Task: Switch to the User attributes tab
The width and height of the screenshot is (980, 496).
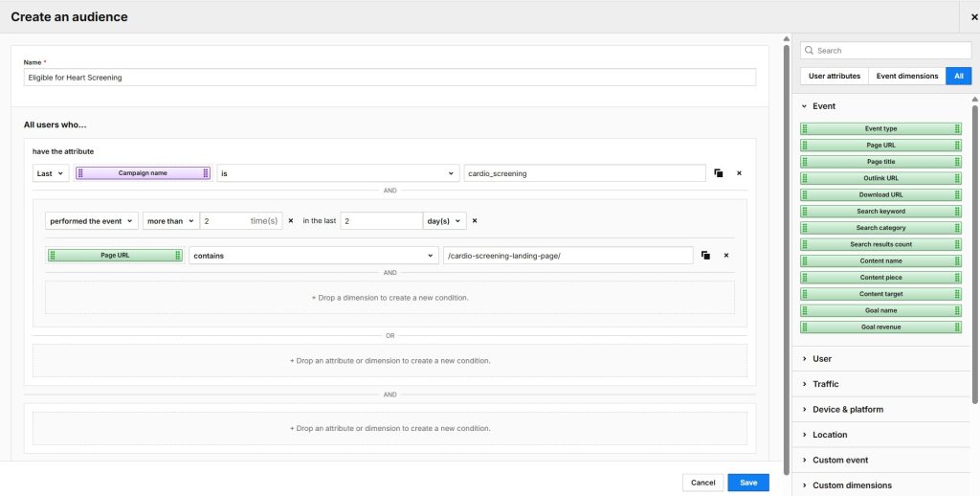Action: pyautogui.click(x=834, y=76)
